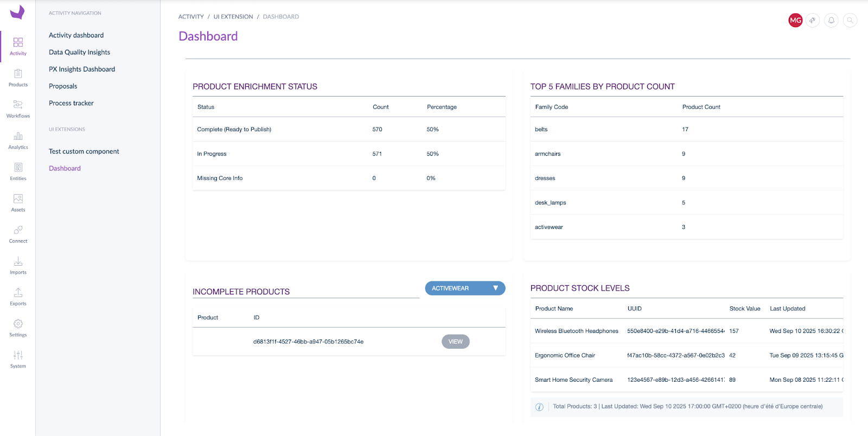868x436 pixels.
Task: Click the Wireless Bluetooth Headphones row
Action: (577, 331)
